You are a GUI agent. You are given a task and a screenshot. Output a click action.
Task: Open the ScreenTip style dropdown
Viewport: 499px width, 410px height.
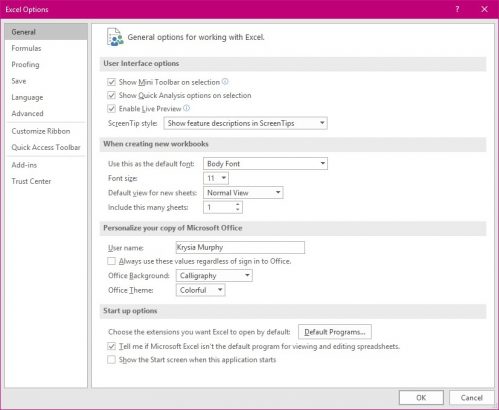(x=245, y=123)
